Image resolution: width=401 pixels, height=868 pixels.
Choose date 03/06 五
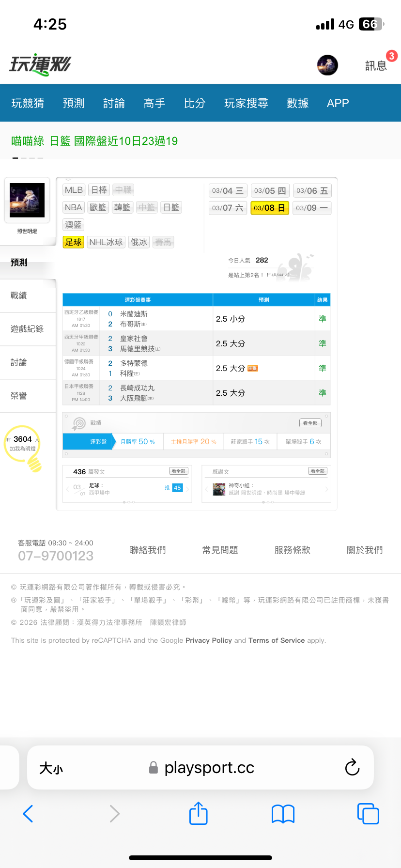pyautogui.click(x=312, y=191)
